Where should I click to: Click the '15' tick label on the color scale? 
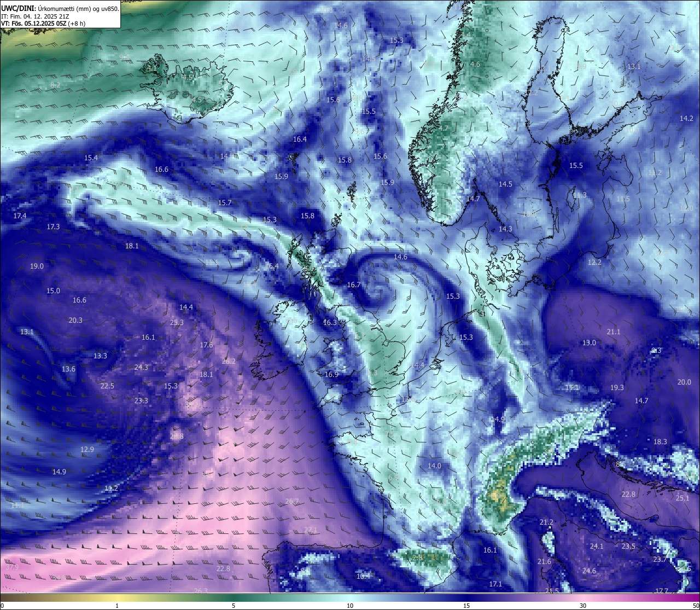466,606
